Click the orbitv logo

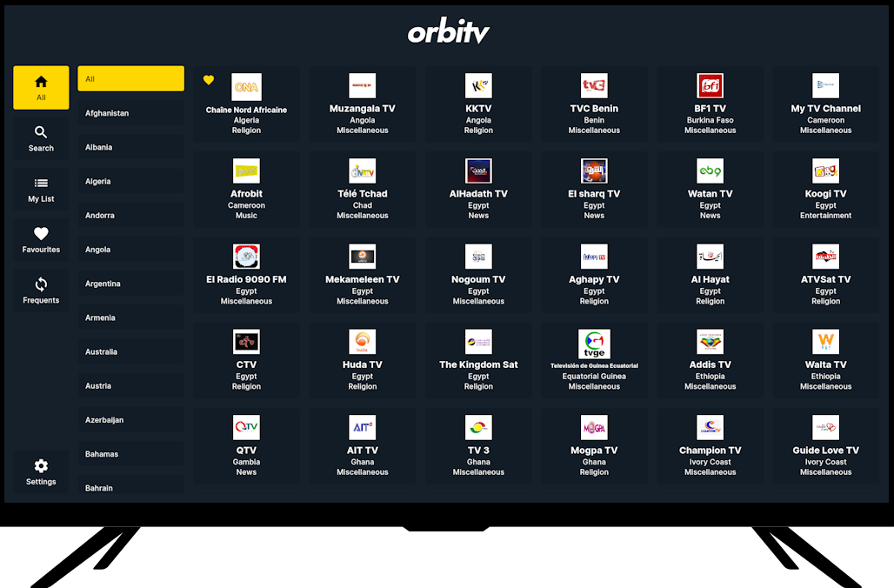[x=448, y=32]
